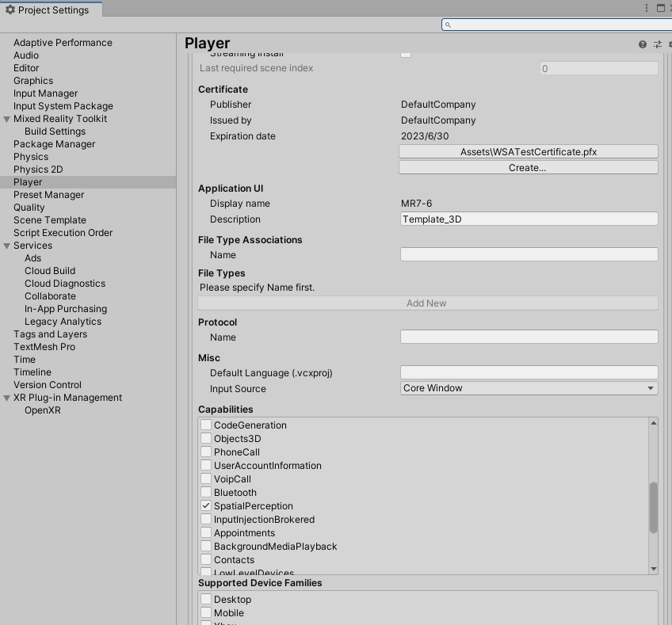
Task: Click the display name value MR7-6
Action: point(417,204)
